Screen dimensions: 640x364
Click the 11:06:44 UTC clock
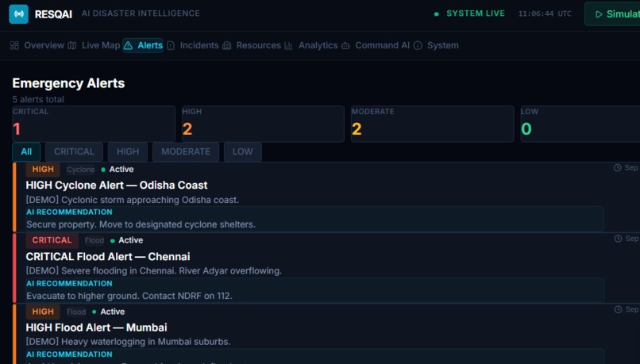click(x=545, y=13)
